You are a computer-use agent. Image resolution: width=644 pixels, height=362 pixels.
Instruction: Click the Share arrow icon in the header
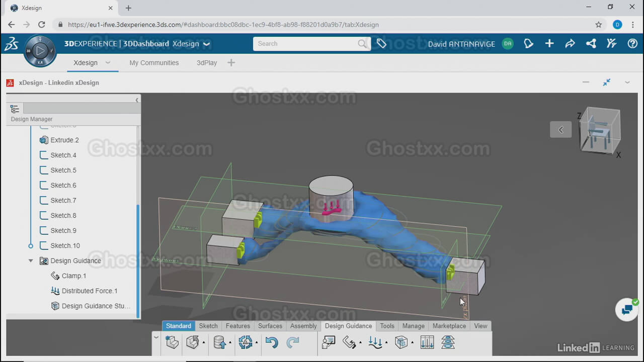point(570,44)
